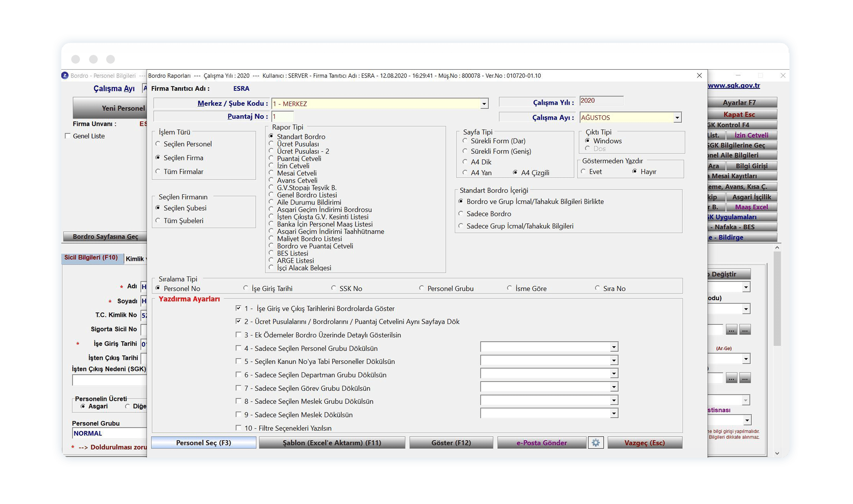Click the Bordro app icon in title bar

tap(65, 76)
